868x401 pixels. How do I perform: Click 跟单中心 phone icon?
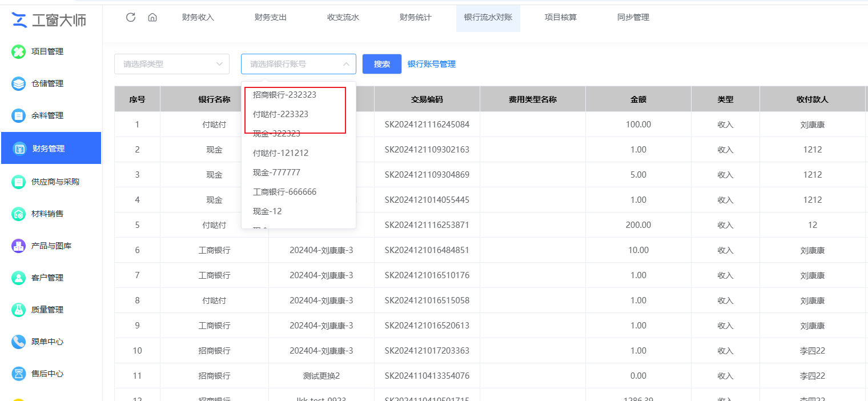pos(19,342)
